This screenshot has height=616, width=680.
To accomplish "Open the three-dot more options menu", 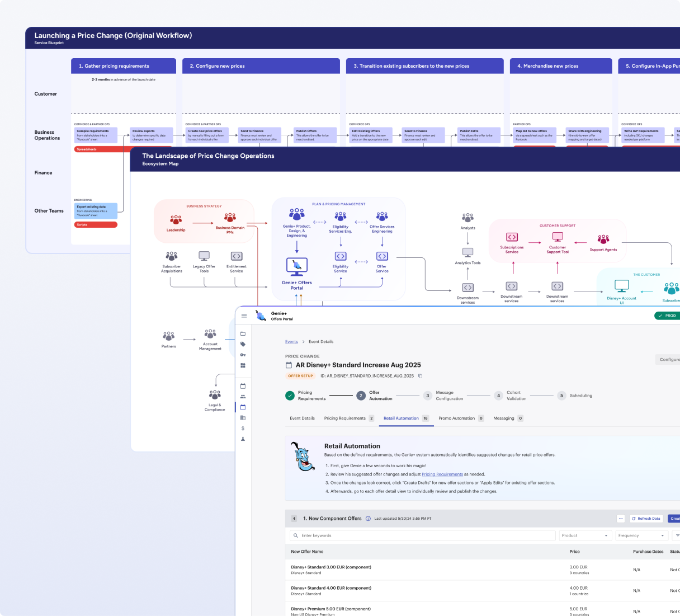I will tap(620, 518).
